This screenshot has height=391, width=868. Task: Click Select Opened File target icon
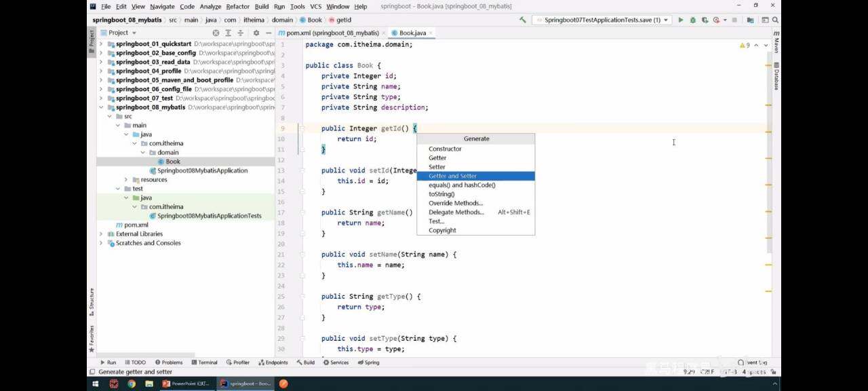[216, 33]
